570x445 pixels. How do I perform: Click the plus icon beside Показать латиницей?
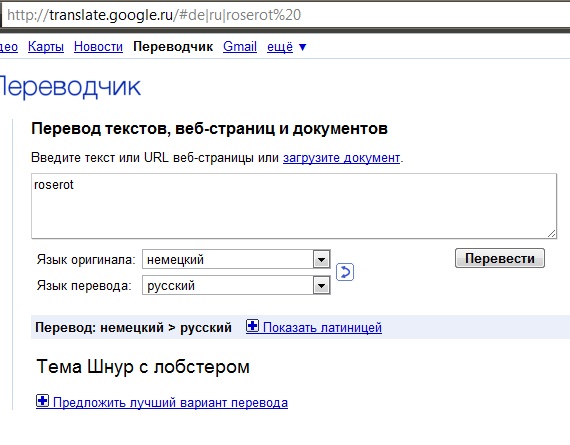(x=252, y=326)
